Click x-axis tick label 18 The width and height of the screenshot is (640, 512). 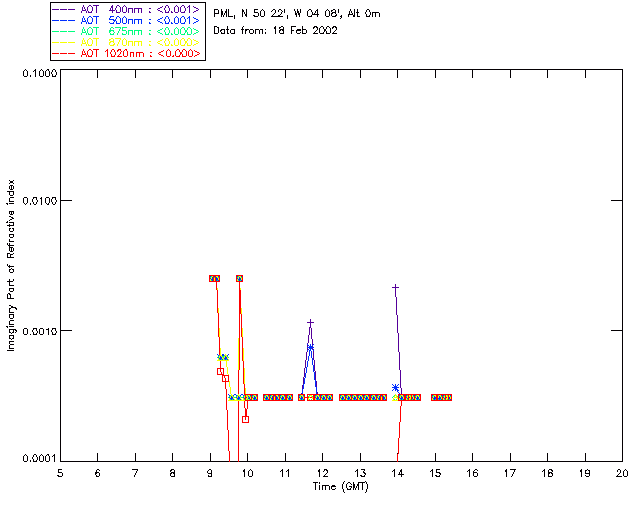coord(547,473)
